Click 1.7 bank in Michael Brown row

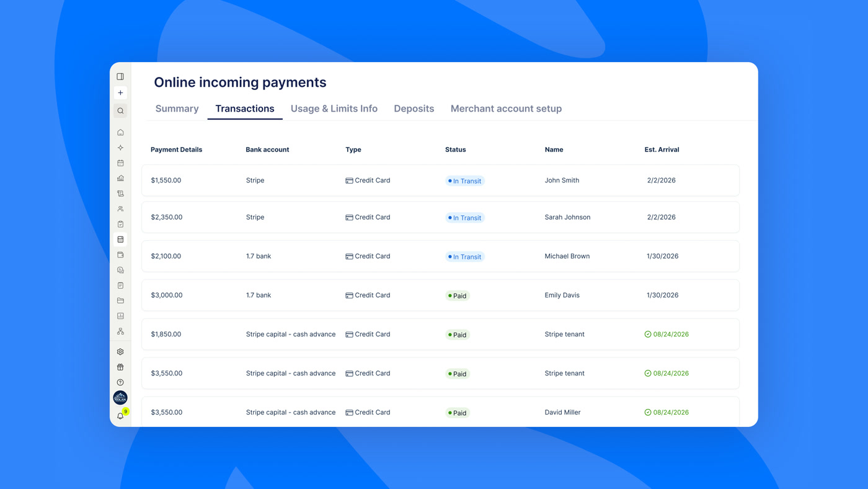click(259, 256)
